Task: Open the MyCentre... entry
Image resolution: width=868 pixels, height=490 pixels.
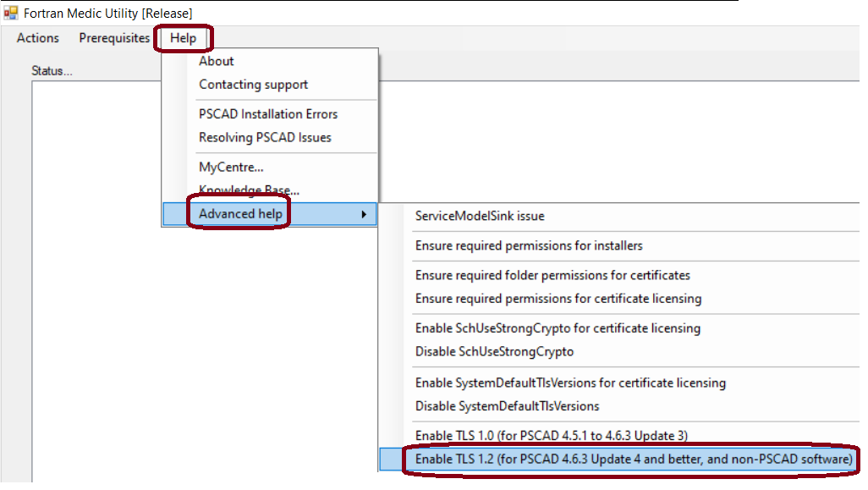Action: point(231,168)
